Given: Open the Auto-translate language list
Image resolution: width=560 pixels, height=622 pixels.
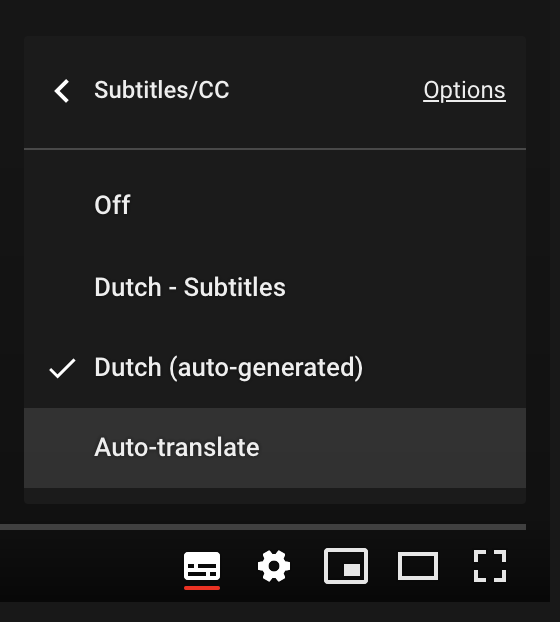Looking at the screenshot, I should pos(275,448).
